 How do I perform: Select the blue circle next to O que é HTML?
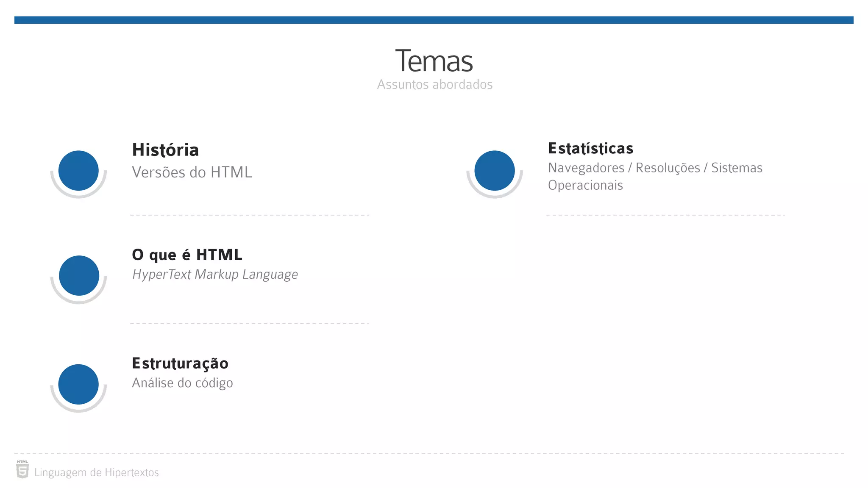(79, 275)
